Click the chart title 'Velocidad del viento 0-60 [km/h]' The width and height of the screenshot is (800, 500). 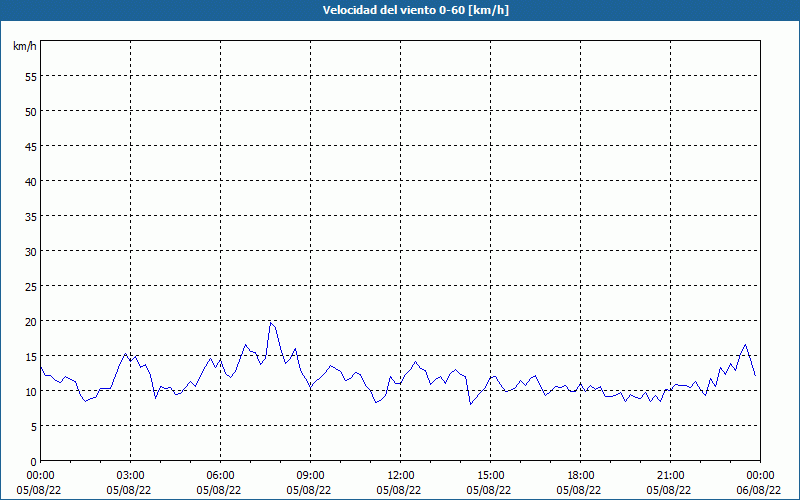point(415,10)
